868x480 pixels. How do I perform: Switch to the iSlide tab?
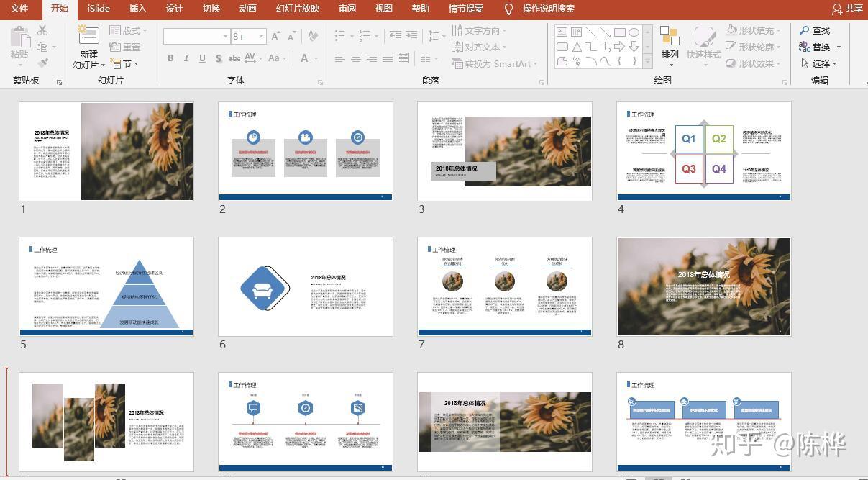click(x=99, y=9)
